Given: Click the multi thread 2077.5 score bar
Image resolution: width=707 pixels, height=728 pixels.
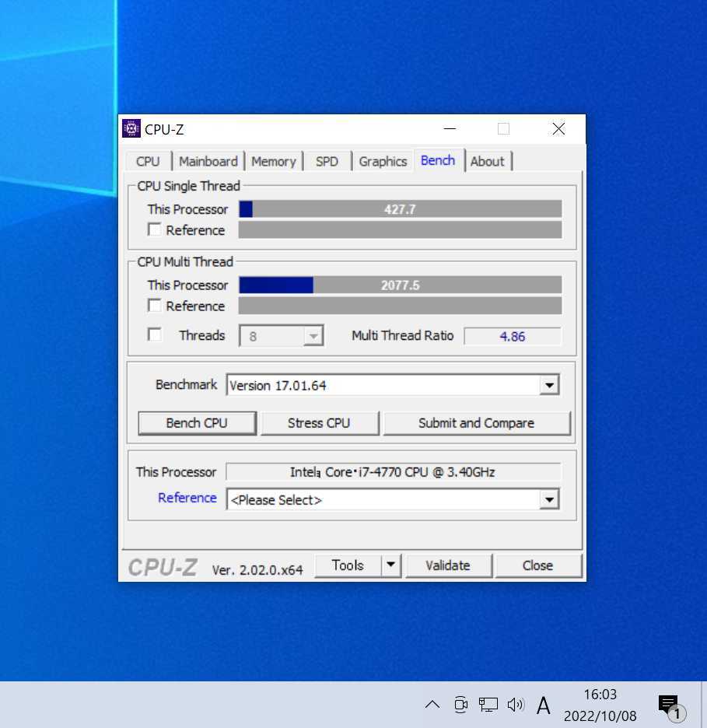Looking at the screenshot, I should 400,285.
